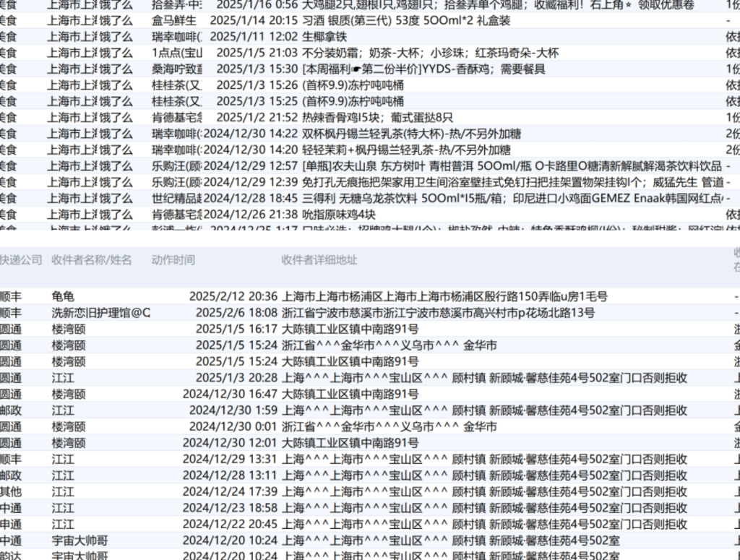740x560 pixels.
Task: Select the 生椰拿铁 item cell
Action: (324, 37)
